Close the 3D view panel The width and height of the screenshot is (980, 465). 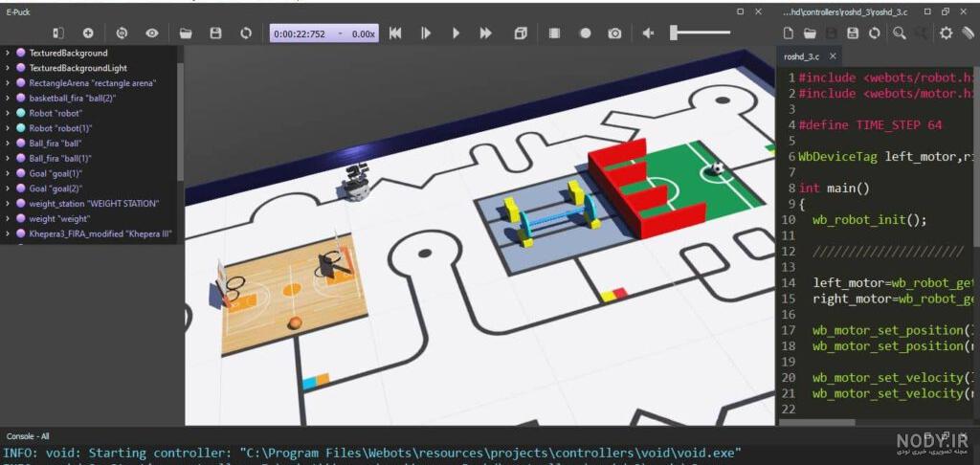(x=758, y=11)
